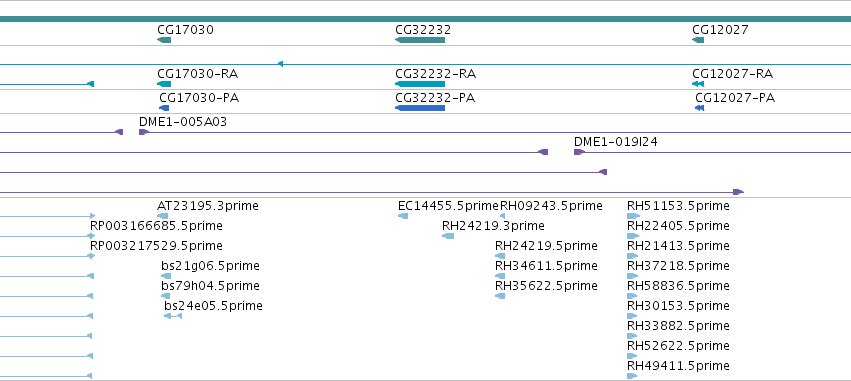Click the CG12027 gene label
The image size is (851, 381).
[720, 30]
